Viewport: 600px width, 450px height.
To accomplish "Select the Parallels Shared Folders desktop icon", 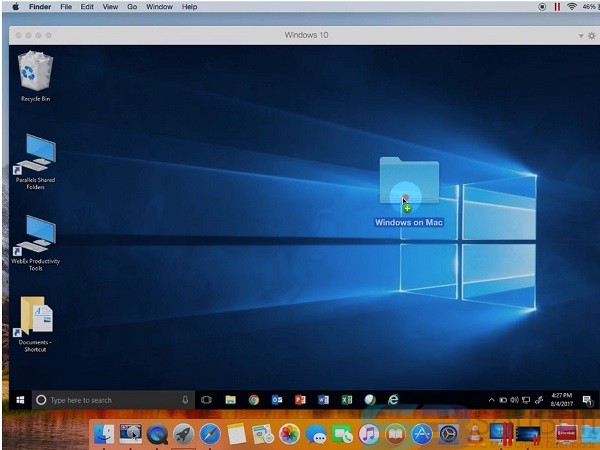I will click(x=35, y=161).
